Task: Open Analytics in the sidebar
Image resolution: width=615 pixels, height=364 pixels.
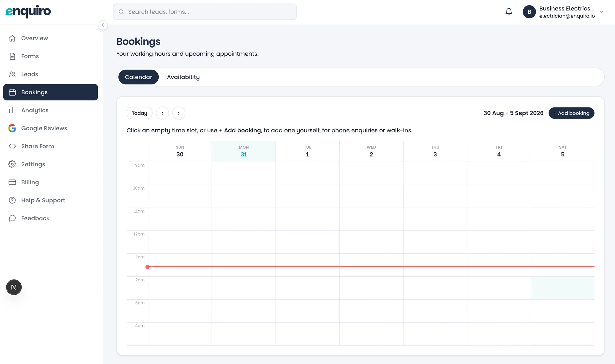Action: [x=50, y=110]
